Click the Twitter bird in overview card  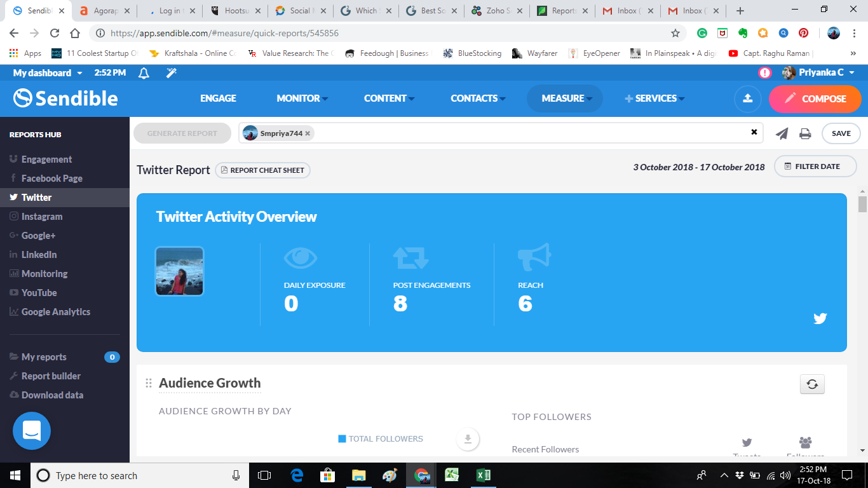coord(820,318)
